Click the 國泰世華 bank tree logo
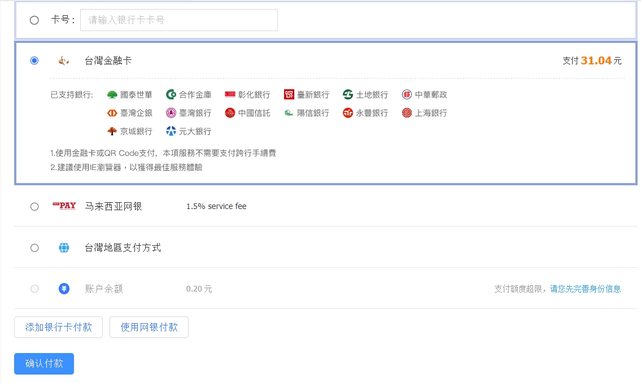 [112, 95]
